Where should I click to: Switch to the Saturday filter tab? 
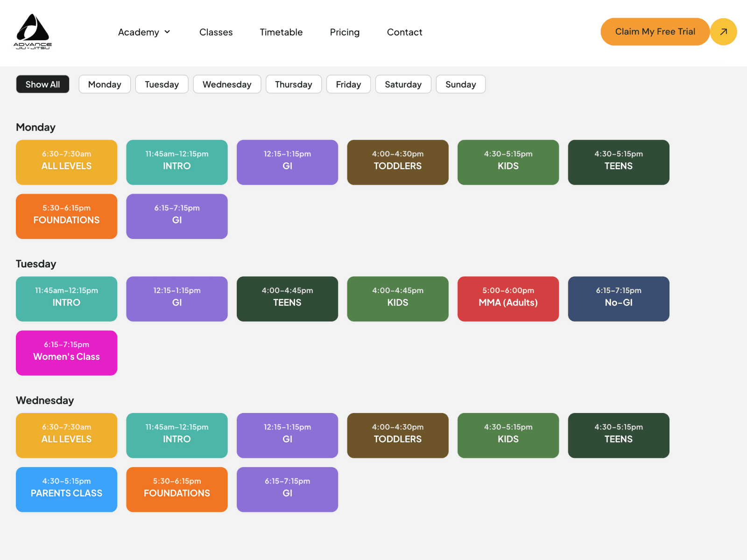(403, 84)
